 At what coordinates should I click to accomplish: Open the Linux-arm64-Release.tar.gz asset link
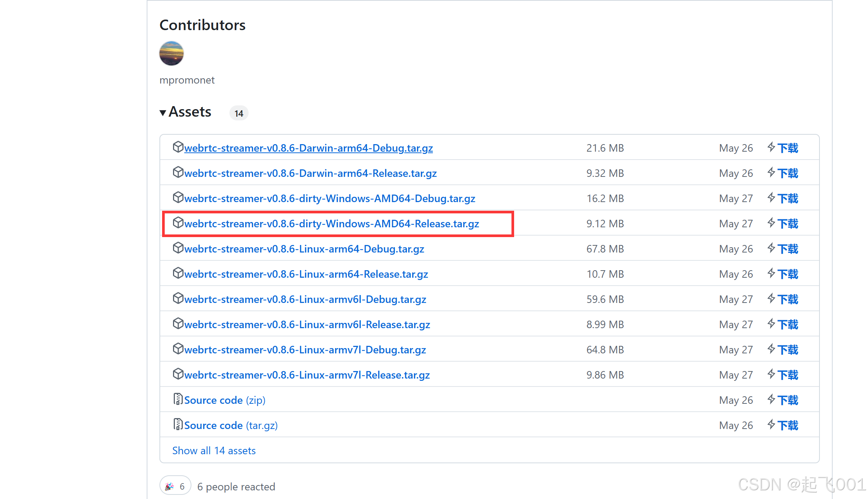tap(306, 274)
